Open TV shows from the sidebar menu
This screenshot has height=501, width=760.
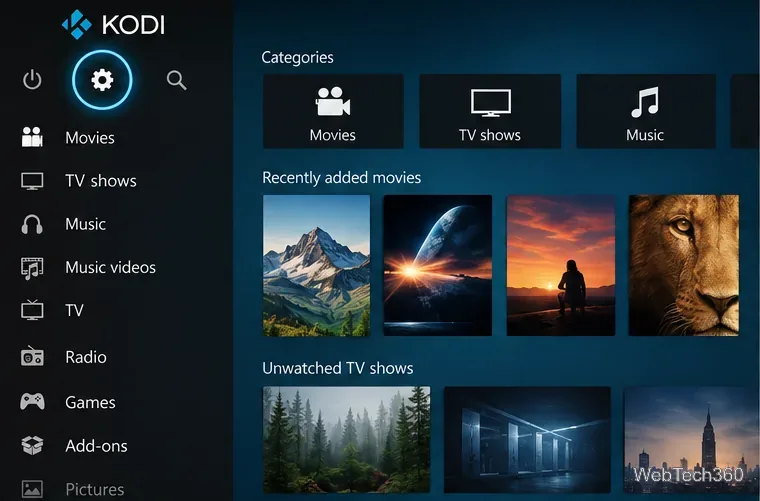[101, 181]
